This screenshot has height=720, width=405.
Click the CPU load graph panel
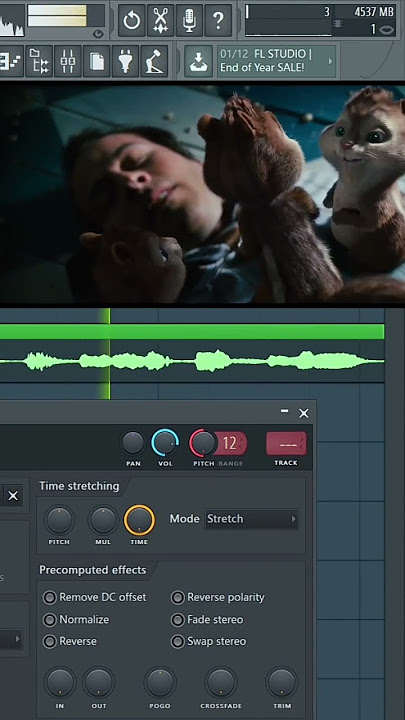point(288,20)
